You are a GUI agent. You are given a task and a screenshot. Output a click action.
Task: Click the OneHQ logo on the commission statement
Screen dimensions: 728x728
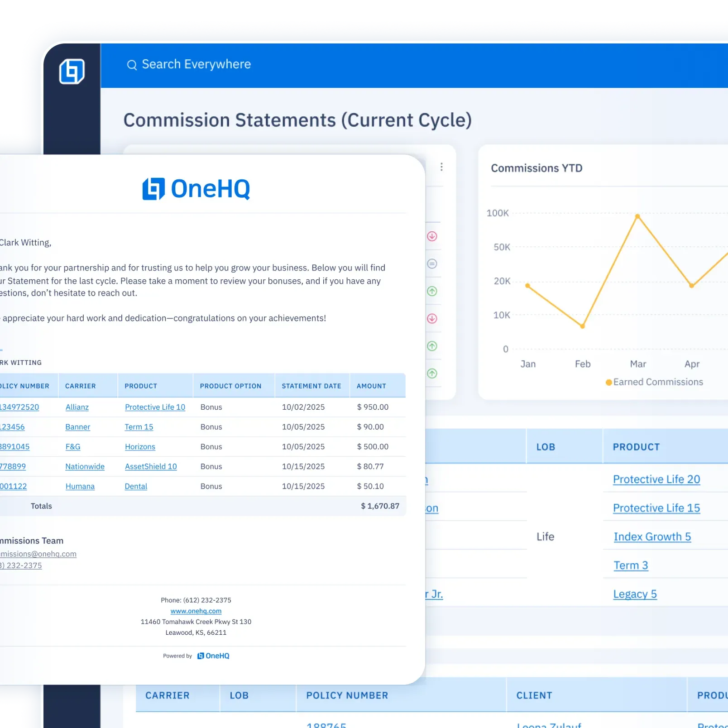click(196, 189)
